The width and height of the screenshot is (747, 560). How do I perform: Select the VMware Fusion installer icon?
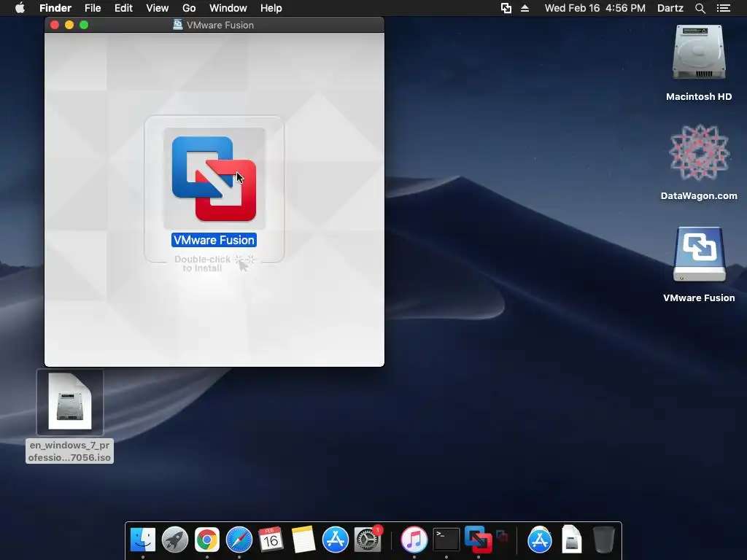214,179
